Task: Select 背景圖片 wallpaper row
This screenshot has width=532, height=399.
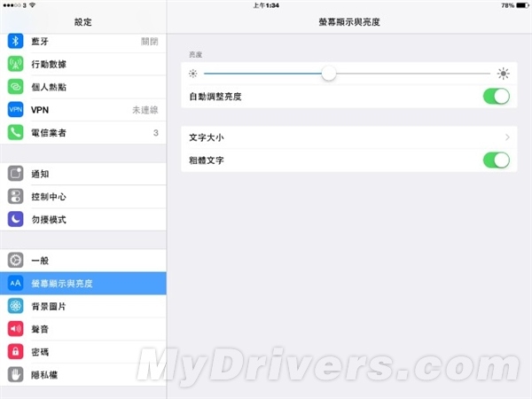Action: pyautogui.click(x=83, y=306)
